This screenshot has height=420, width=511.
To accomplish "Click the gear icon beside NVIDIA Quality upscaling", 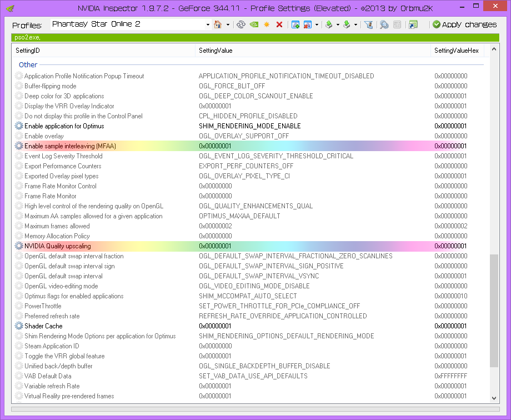I will [x=19, y=246].
